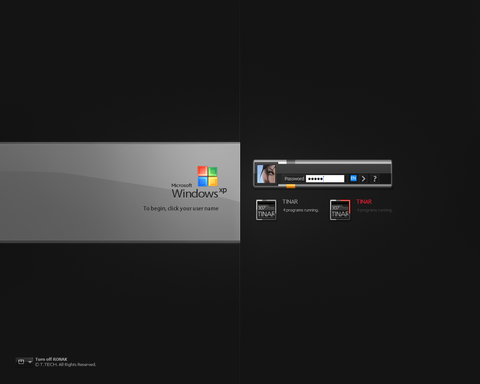This screenshot has height=384, width=480.
Task: Click the Windows XP flag logo
Action: coord(207,176)
